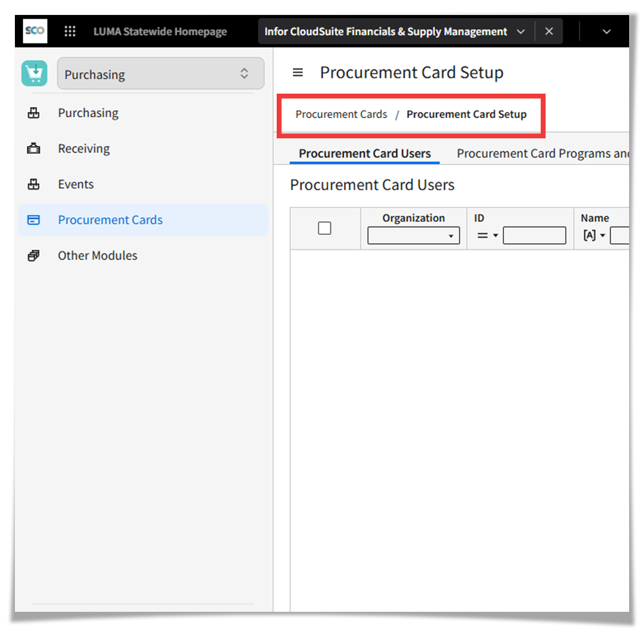Open the Organization filter dropdown
Viewport: 644px width, 644px height.
(414, 236)
